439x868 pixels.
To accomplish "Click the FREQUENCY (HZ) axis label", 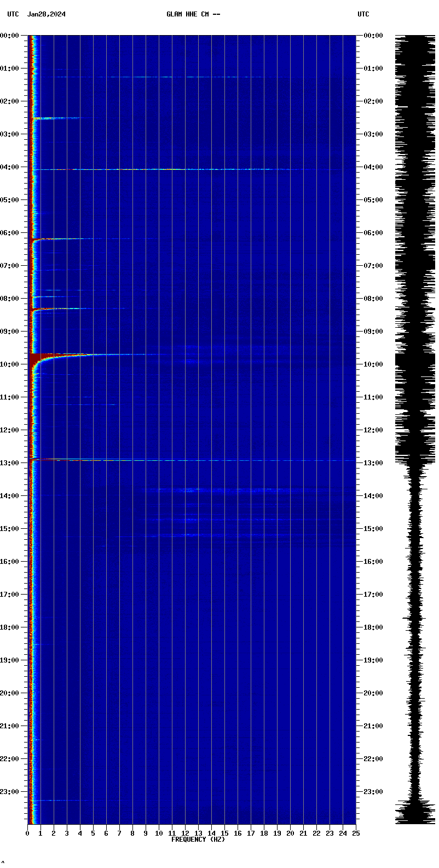I will click(x=198, y=840).
